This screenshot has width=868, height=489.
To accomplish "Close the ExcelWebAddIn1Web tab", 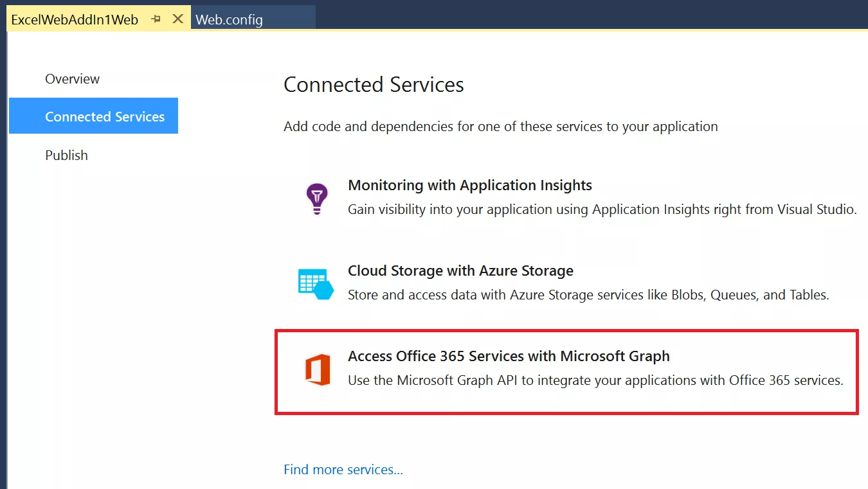I will point(178,19).
